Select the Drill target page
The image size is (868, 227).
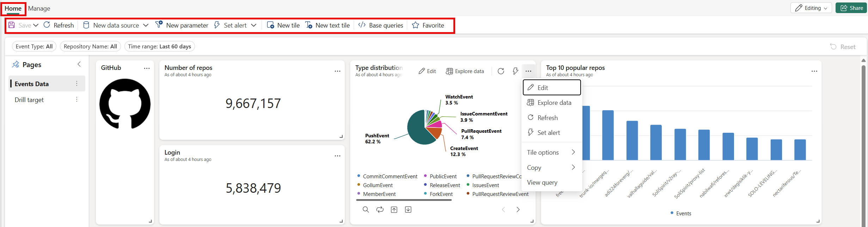pyautogui.click(x=29, y=100)
